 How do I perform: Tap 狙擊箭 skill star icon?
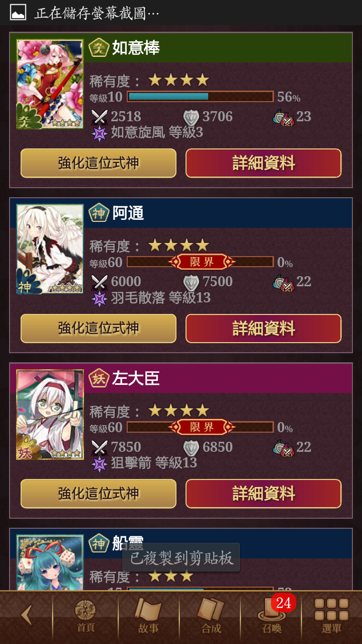click(99, 463)
